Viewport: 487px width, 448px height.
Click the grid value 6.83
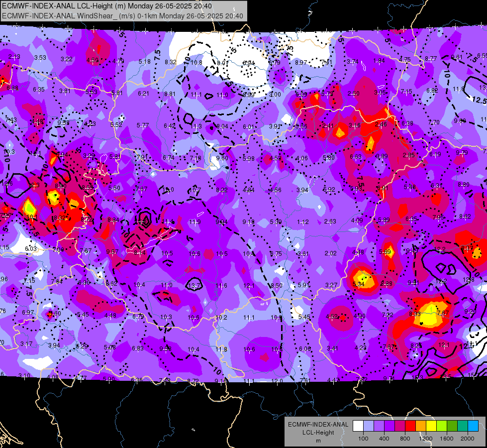coord(138,348)
